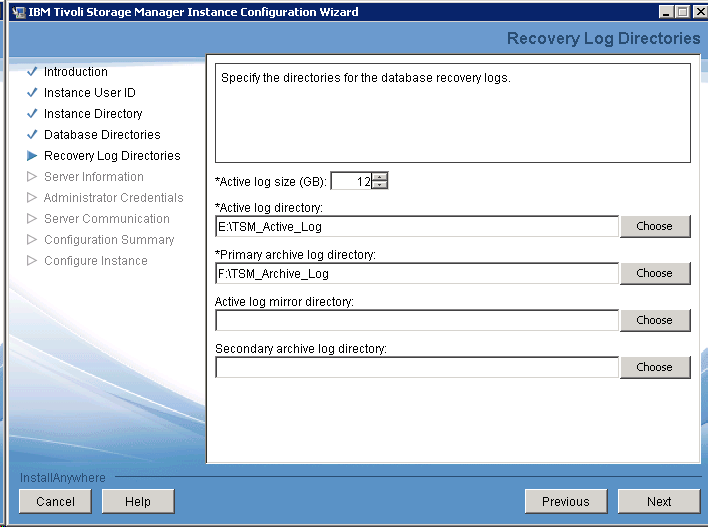The width and height of the screenshot is (708, 527).
Task: Click the Active log directory text field
Action: tap(417, 227)
